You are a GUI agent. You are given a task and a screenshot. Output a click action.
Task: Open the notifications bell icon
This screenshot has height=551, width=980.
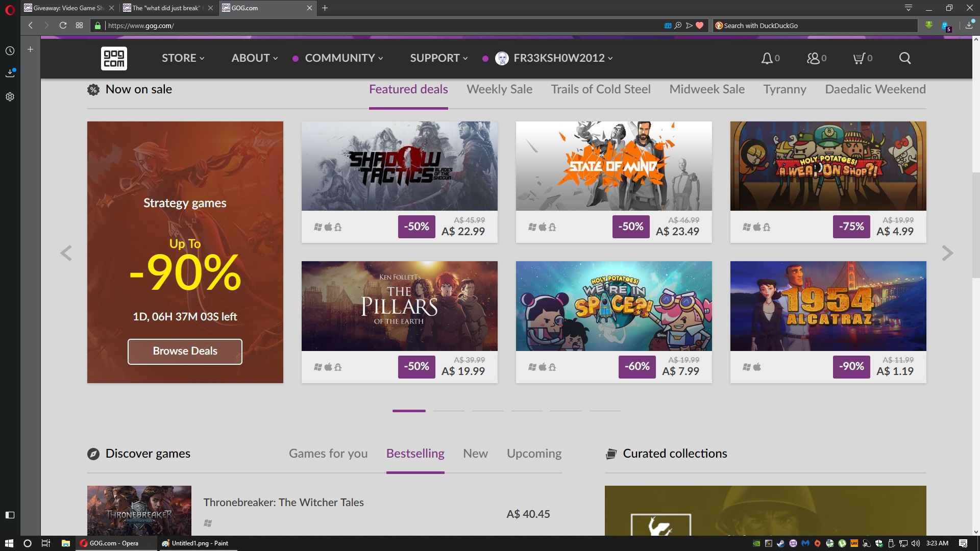click(x=767, y=58)
